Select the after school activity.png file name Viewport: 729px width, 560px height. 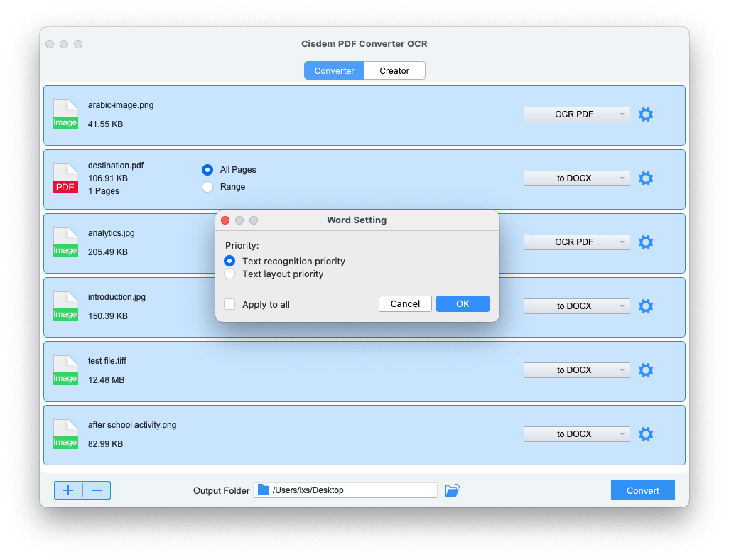point(132,425)
